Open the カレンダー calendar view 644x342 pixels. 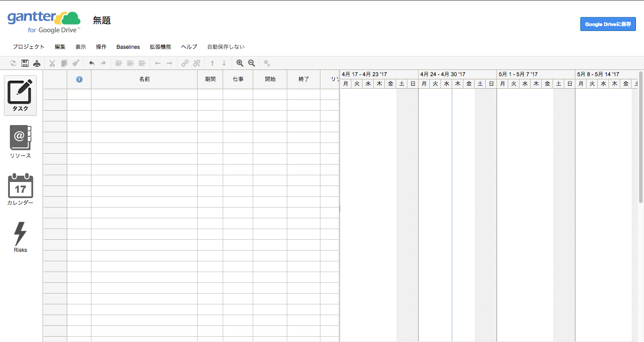(20, 189)
